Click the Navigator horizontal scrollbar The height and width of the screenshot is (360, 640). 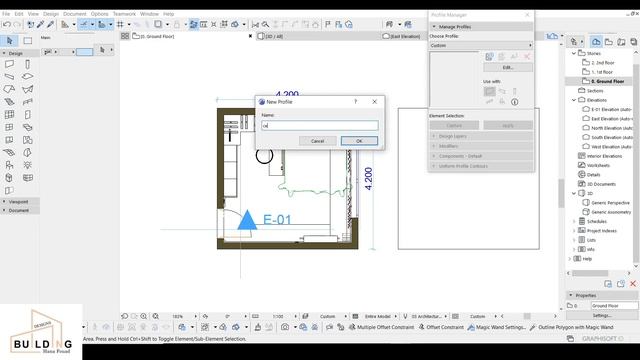(x=590, y=273)
